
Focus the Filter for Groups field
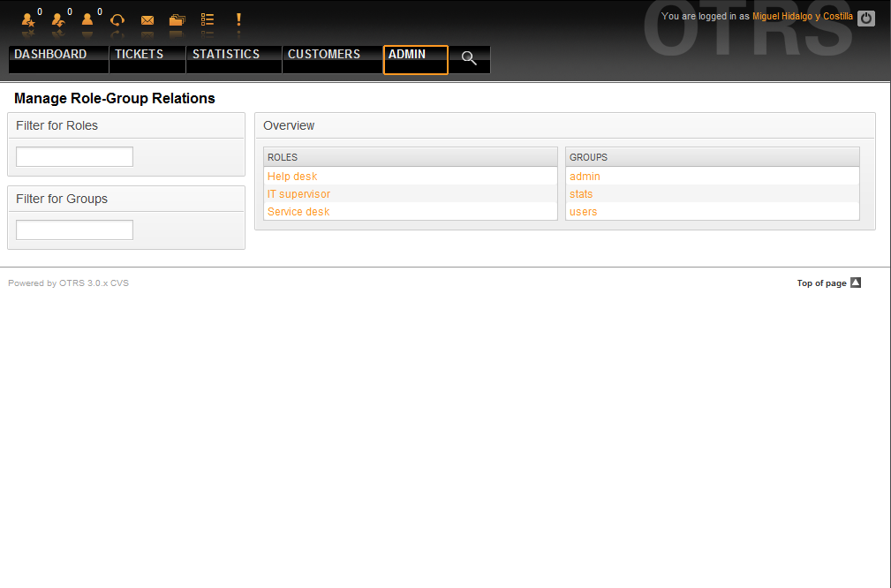click(74, 230)
